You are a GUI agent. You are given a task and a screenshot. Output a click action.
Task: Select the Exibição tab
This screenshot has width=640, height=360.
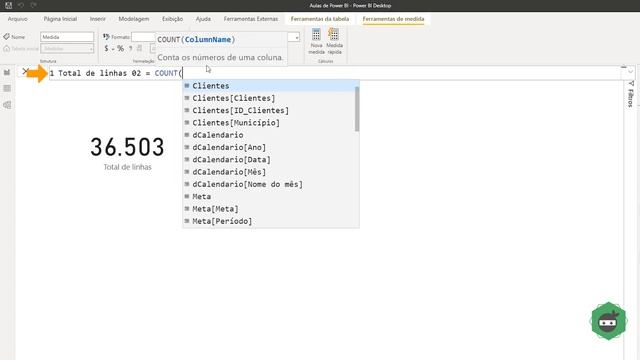pyautogui.click(x=172, y=19)
